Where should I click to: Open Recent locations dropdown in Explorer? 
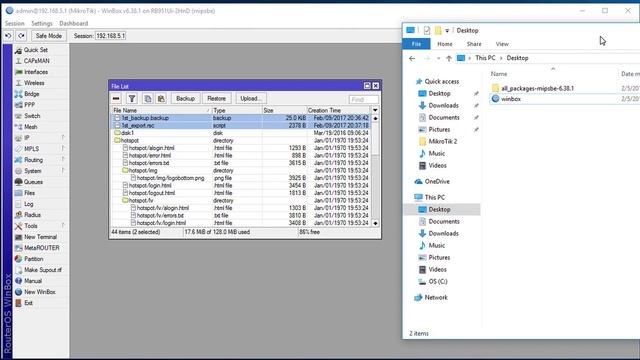[438, 58]
